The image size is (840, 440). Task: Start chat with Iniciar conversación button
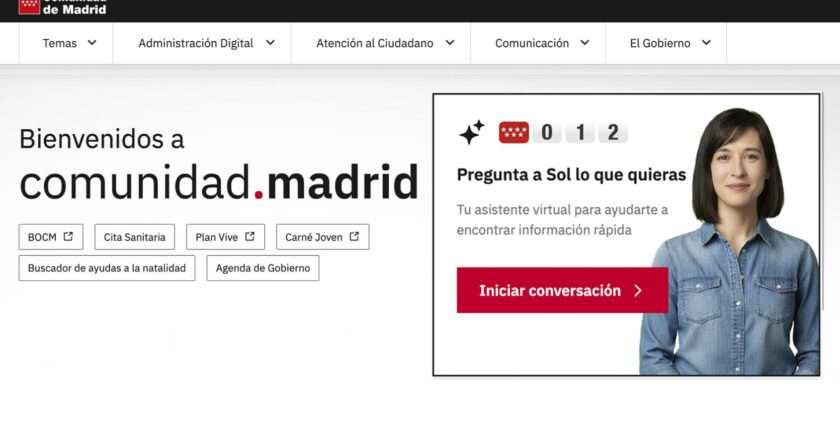point(562,290)
